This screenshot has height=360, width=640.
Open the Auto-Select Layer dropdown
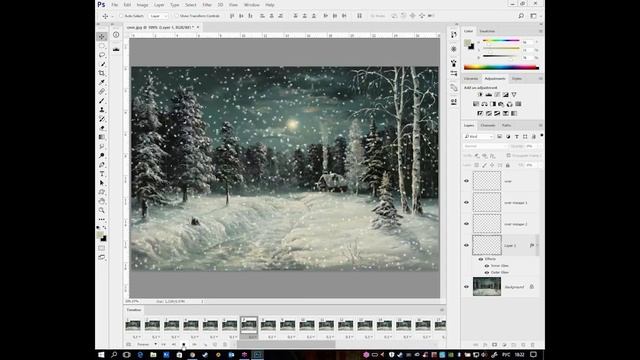point(159,16)
